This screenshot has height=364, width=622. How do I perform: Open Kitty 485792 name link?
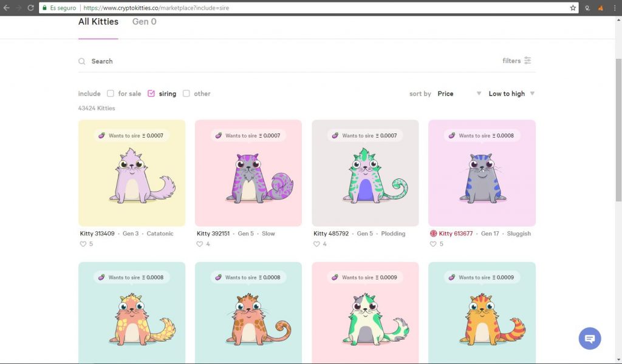point(331,234)
